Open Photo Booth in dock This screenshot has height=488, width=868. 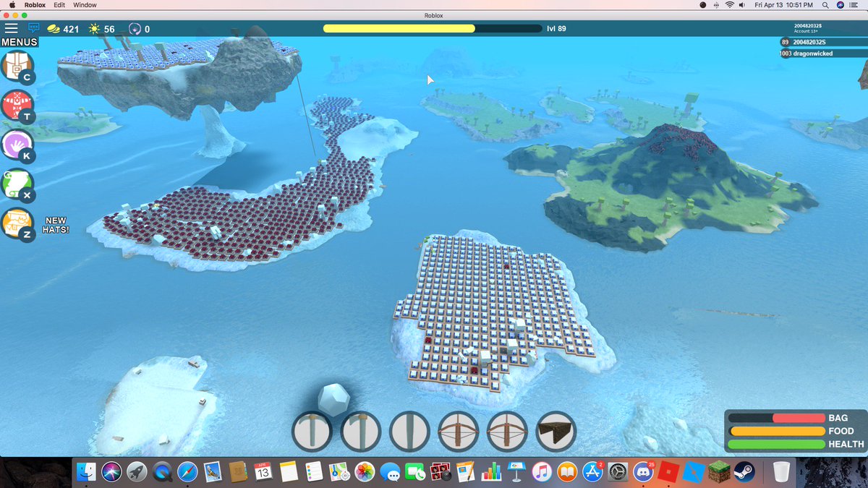pyautogui.click(x=441, y=472)
